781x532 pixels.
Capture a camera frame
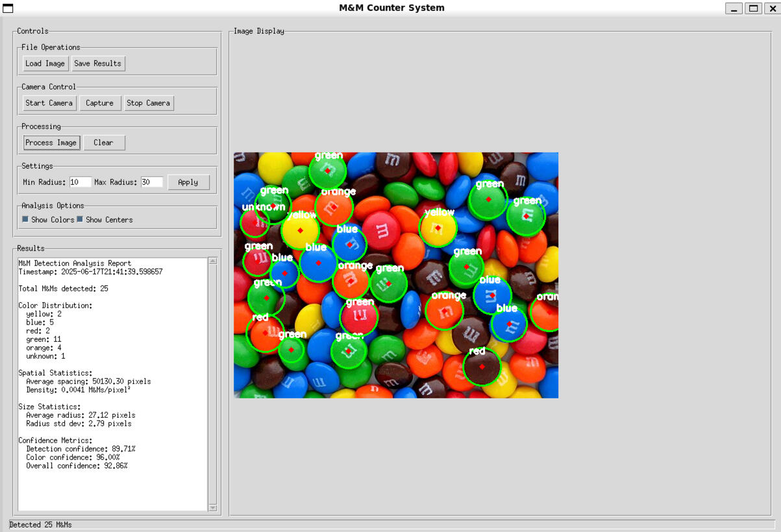(99, 103)
